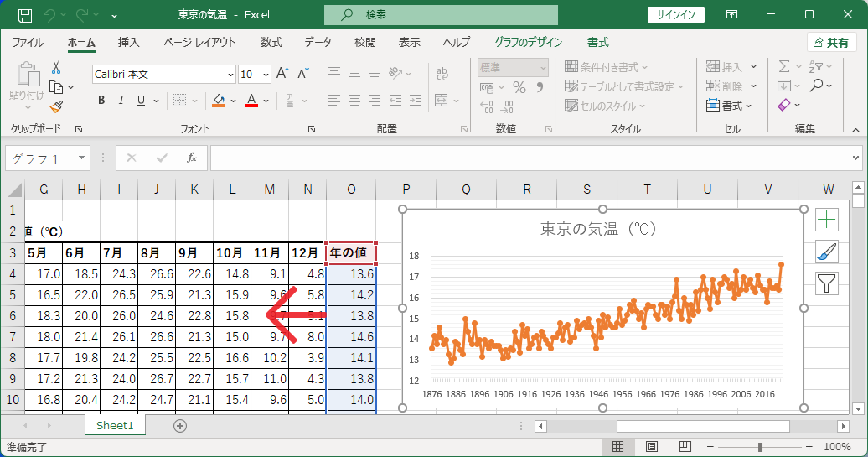This screenshot has width=868, height=457.
Task: Click the Percent Style icon
Action: [x=519, y=87]
